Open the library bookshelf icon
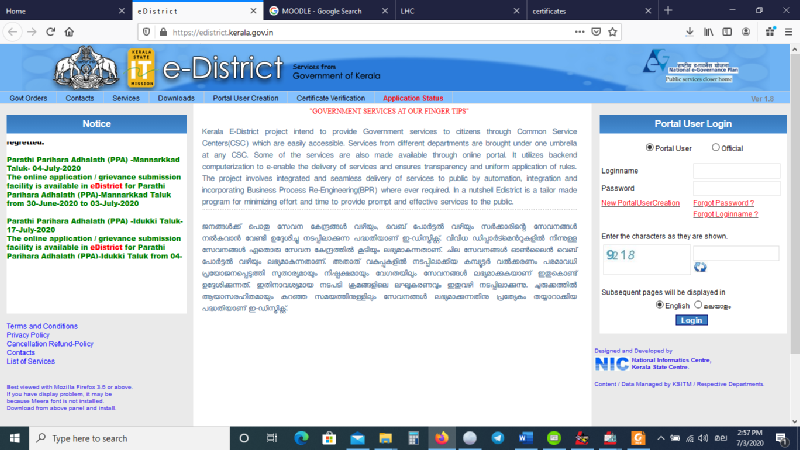This screenshot has height=450, width=800. tap(708, 32)
